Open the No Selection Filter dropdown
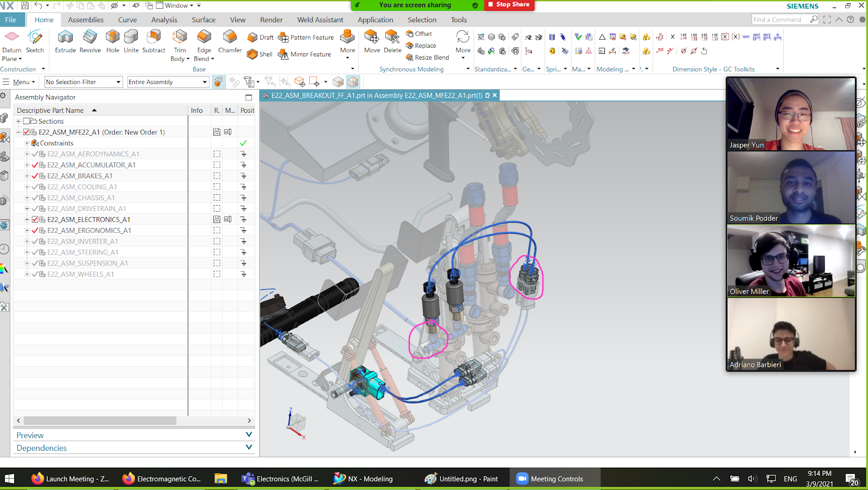Screen dimensions: 868x490 point(83,82)
